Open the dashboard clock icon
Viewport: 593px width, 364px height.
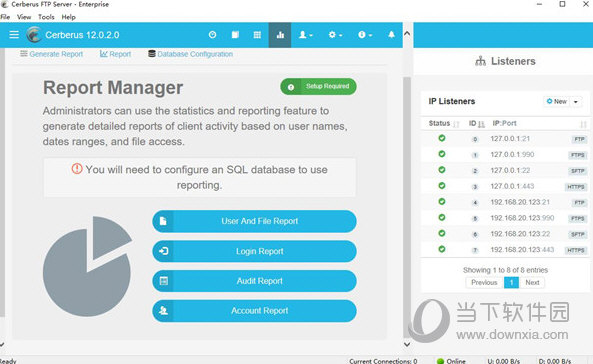click(213, 35)
